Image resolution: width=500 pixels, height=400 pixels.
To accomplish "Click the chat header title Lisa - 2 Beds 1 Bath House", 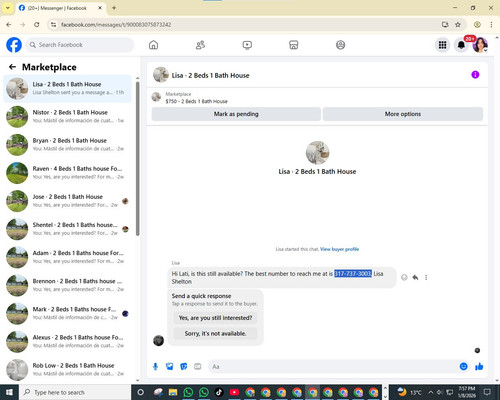I will pos(210,75).
